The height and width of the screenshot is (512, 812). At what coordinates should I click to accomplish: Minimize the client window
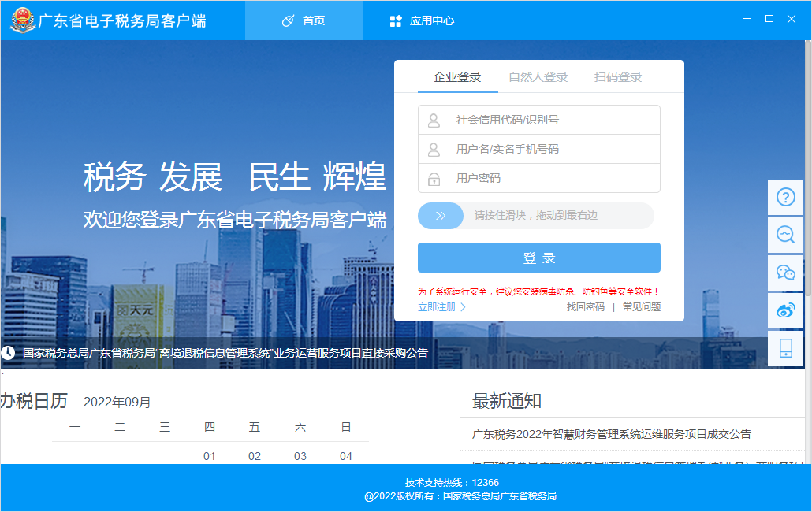[x=747, y=19]
